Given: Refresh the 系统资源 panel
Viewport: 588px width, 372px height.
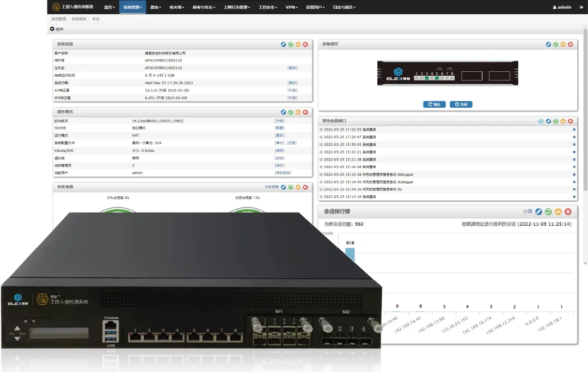Looking at the screenshot, I should 291,187.
